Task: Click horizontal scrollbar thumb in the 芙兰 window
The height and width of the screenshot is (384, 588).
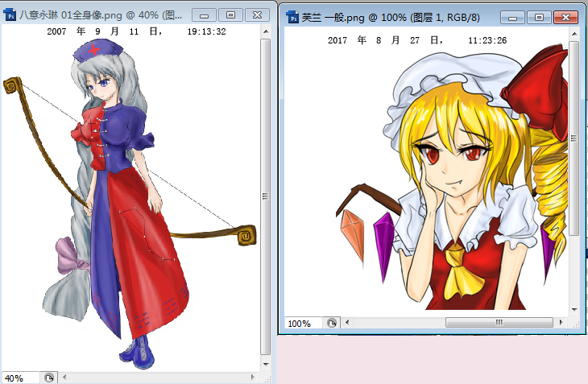Action: pos(499,322)
